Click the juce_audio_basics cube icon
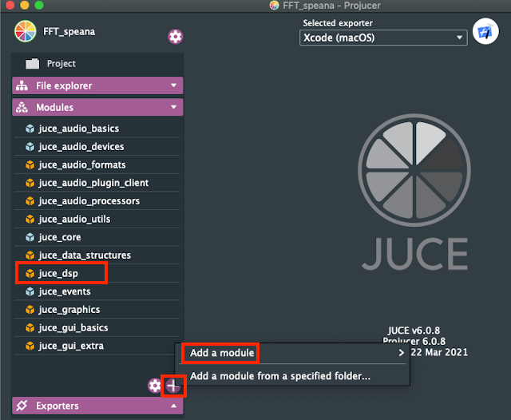This screenshot has width=511, height=420. [x=30, y=129]
